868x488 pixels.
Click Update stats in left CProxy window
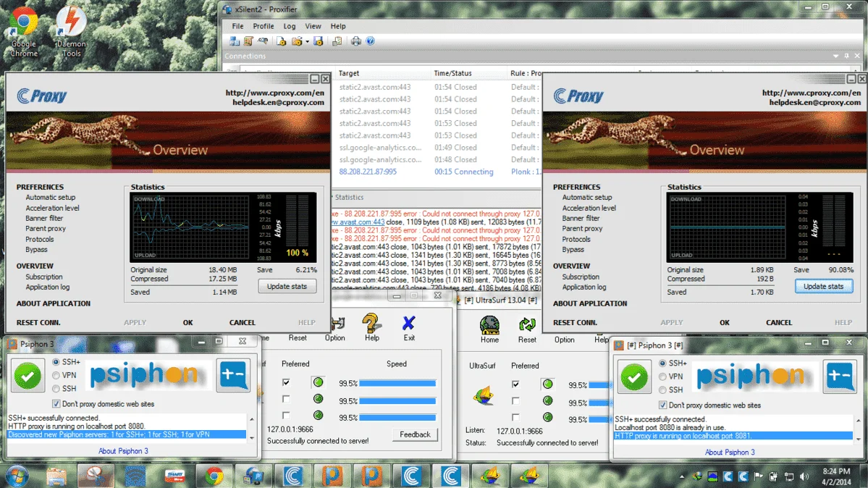coord(287,287)
